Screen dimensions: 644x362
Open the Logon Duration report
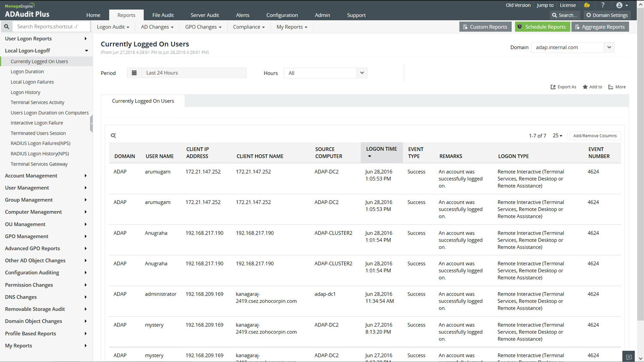tap(27, 72)
